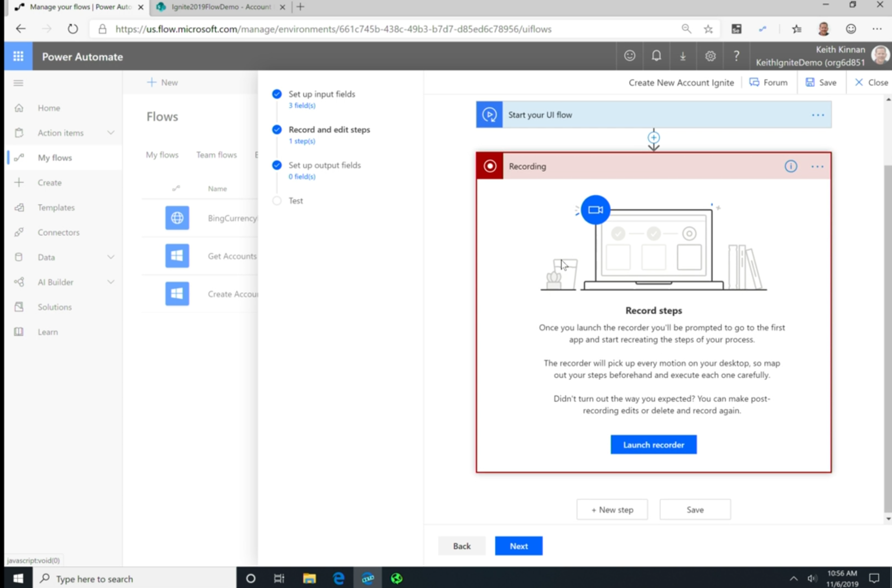Image resolution: width=892 pixels, height=588 pixels.
Task: Select the Test step
Action: pos(295,201)
